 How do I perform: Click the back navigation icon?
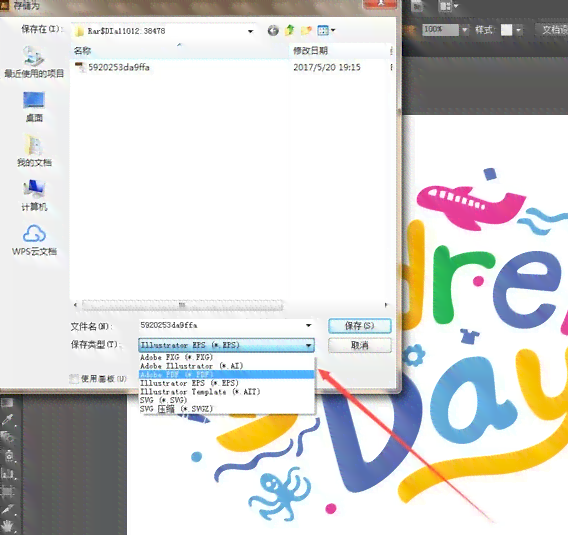[273, 31]
